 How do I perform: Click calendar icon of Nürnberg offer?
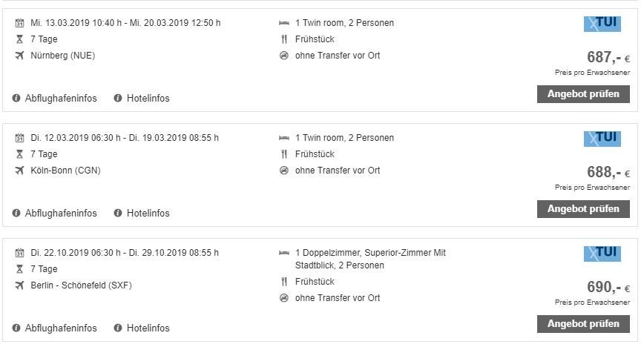[19, 23]
